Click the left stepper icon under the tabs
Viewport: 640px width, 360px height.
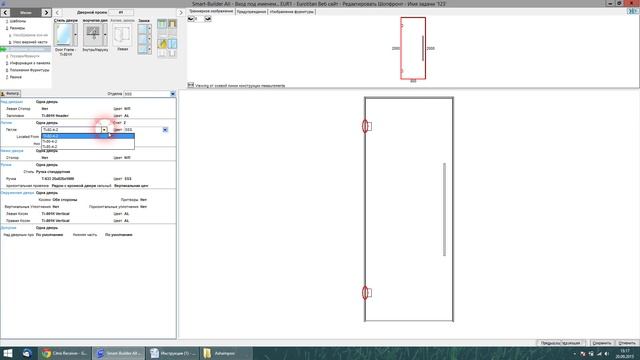(191, 19)
